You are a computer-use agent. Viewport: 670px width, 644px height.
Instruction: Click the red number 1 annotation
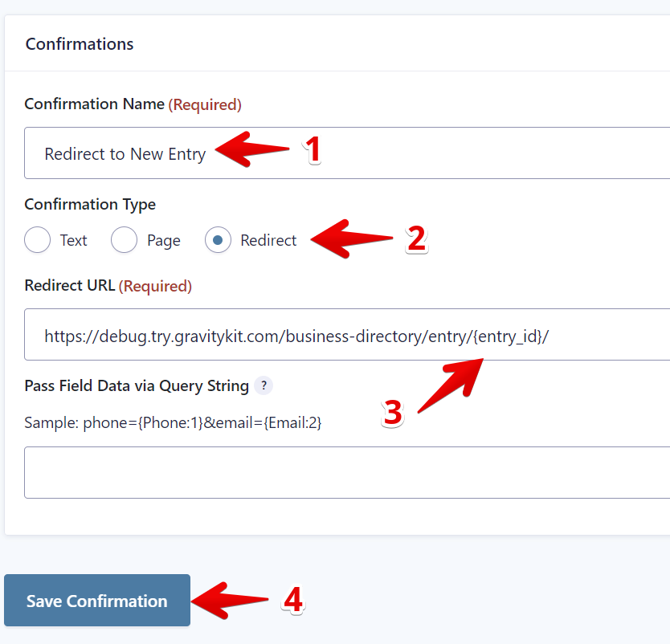(x=312, y=150)
